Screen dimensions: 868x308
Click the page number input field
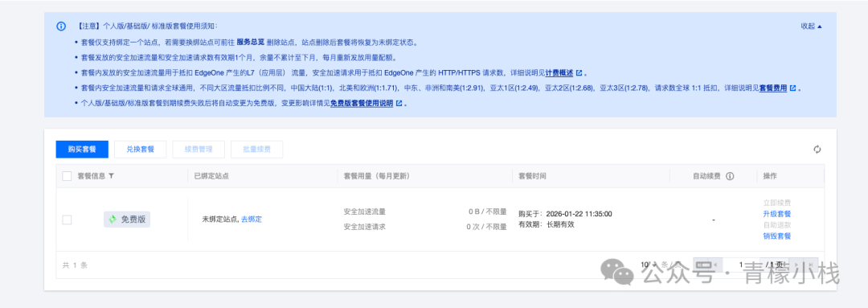click(x=741, y=265)
